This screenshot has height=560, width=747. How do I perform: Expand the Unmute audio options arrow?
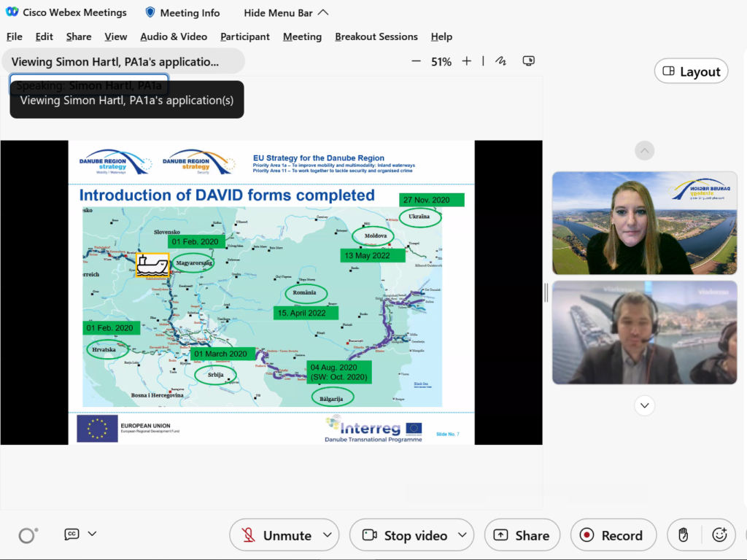327,535
